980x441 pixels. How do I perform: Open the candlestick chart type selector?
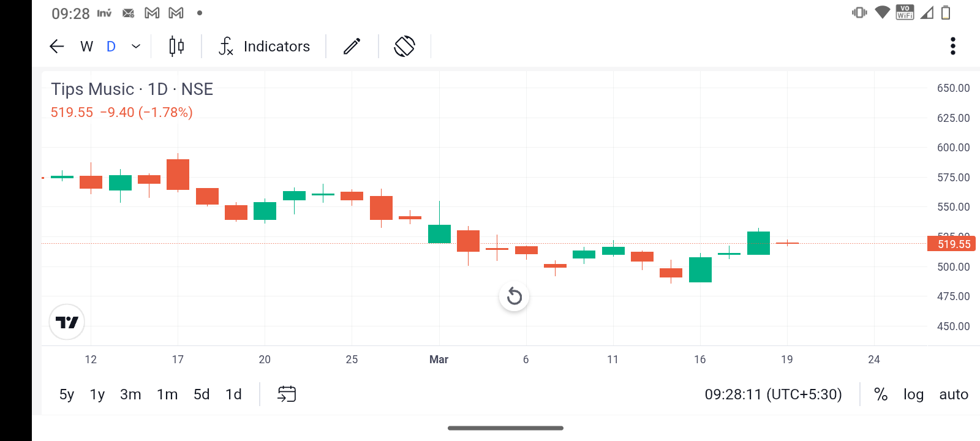[176, 47]
